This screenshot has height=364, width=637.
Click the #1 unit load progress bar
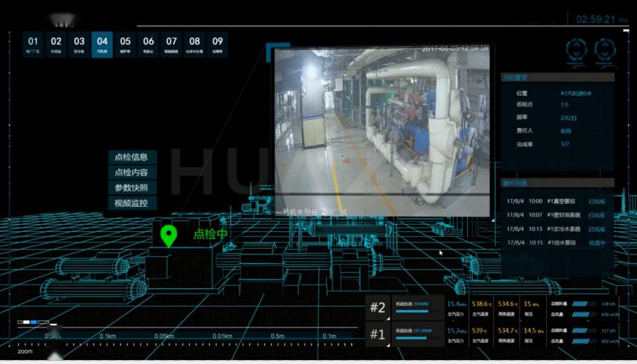[x=412, y=338]
